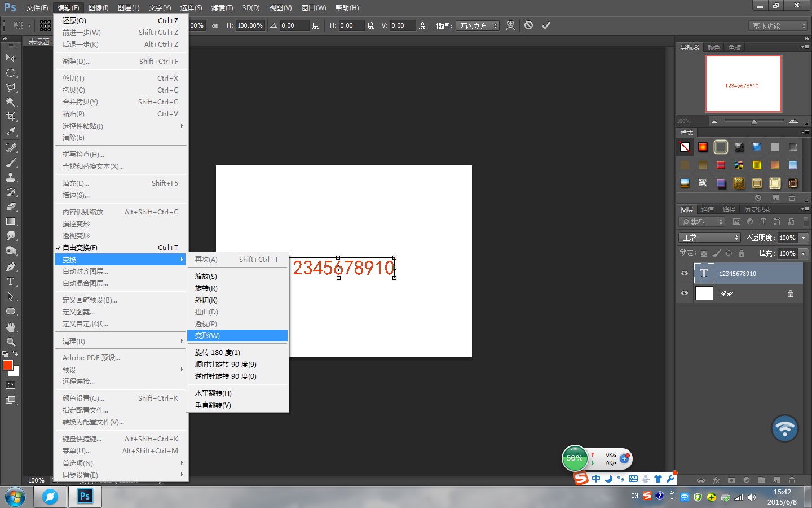Select the Zoom tool
812x508 pixels.
pyautogui.click(x=11, y=342)
